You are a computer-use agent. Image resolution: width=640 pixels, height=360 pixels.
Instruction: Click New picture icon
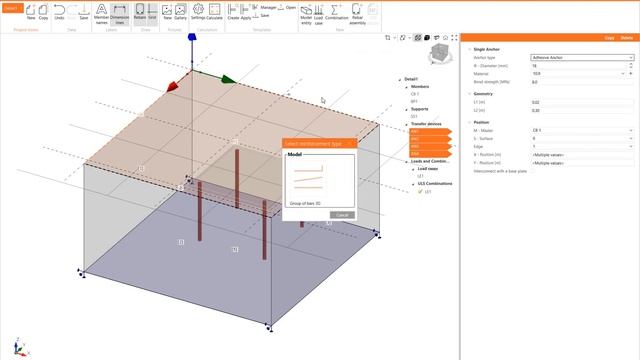pos(167,11)
